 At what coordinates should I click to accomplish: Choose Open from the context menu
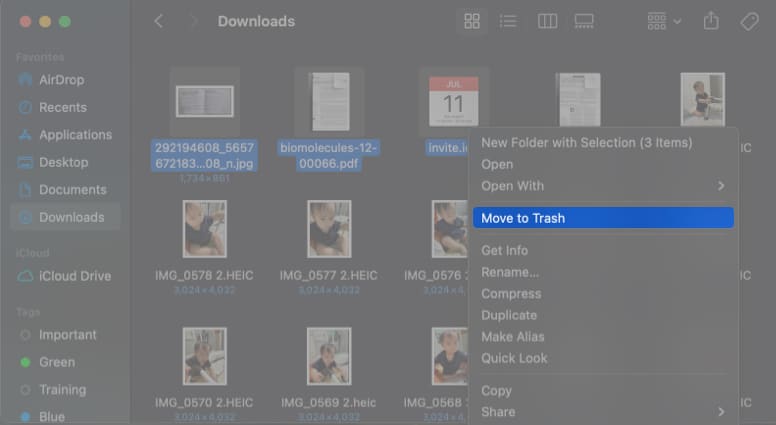[x=603, y=164]
